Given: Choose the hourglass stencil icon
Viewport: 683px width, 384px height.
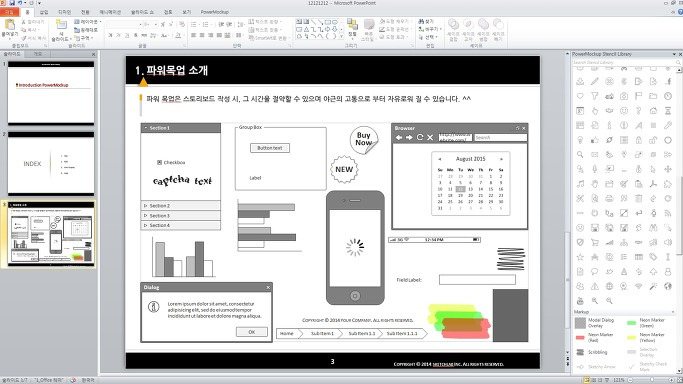Looking at the screenshot, I should pyautogui.click(x=668, y=111).
